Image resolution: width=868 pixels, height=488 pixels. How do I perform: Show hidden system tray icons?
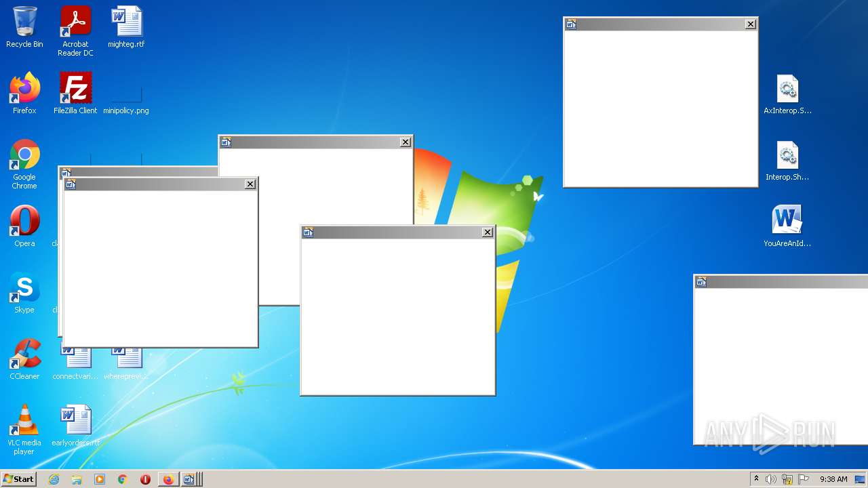coord(756,479)
